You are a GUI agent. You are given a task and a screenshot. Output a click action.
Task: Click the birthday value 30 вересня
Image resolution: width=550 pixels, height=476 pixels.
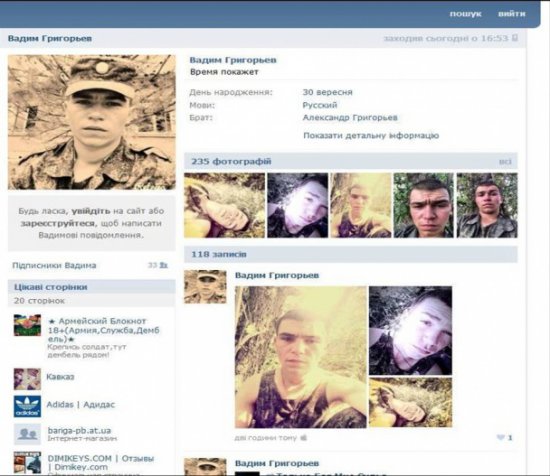click(x=327, y=92)
